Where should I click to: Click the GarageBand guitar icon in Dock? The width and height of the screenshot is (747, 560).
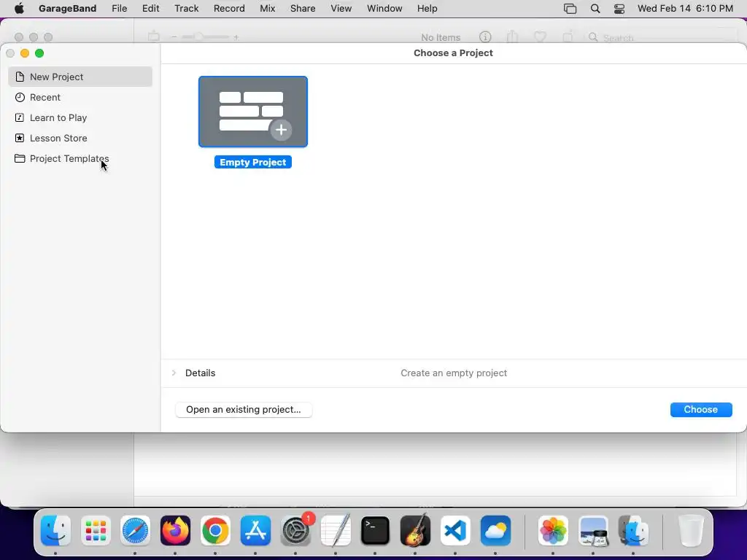tap(415, 530)
